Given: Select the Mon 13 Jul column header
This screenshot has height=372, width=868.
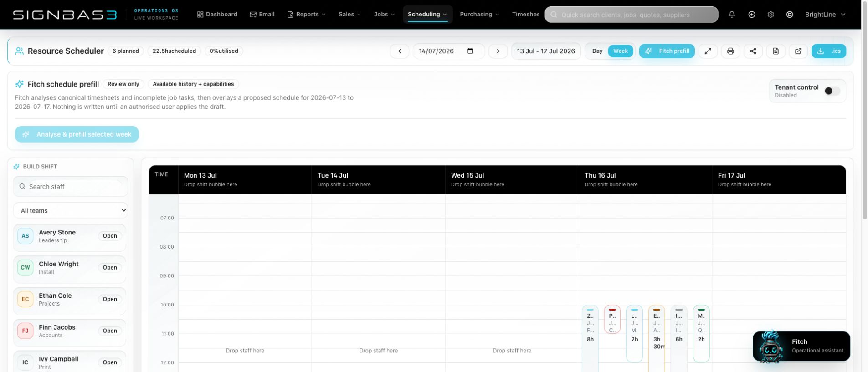Looking at the screenshot, I should [245, 180].
